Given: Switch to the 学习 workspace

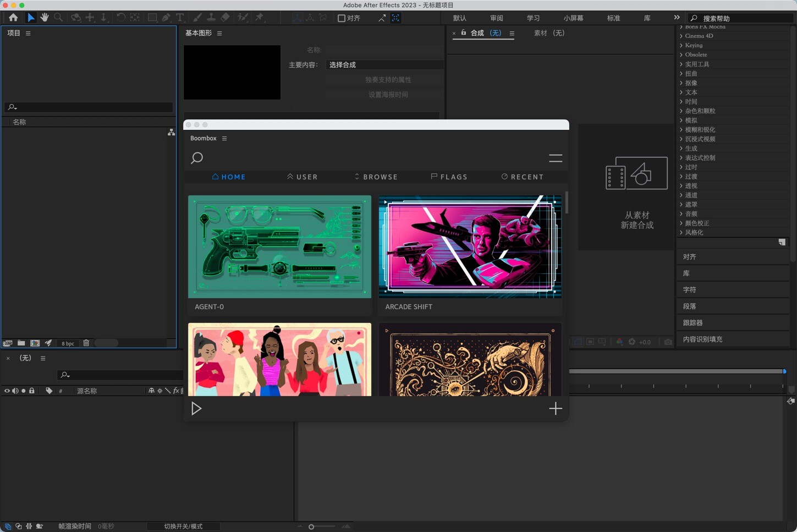Looking at the screenshot, I should coord(533,18).
